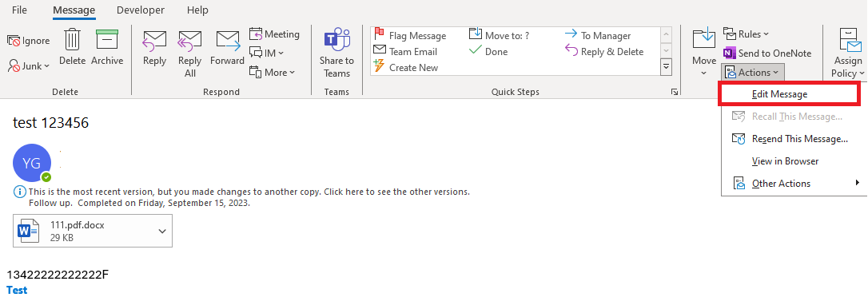The image size is (868, 305).
Task: Expand the More respond options
Action: (272, 72)
